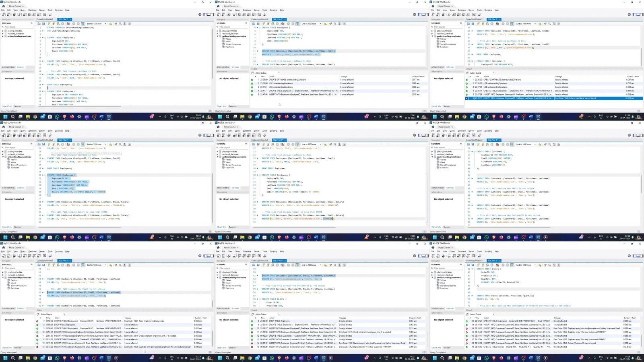This screenshot has height=362, width=644.
Task: Open find in the window with 25000.00 selected
Action: [x=334, y=144]
